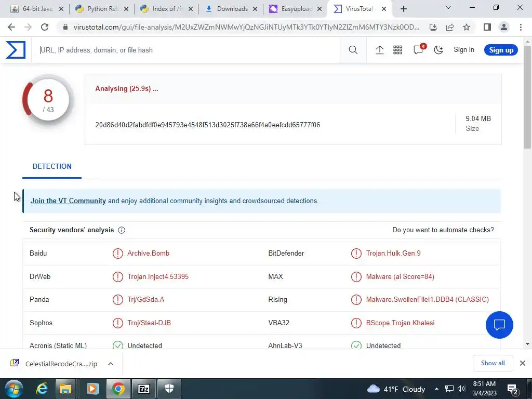Open the Chrome profile avatar
This screenshot has width=532, height=399.
(x=504, y=27)
